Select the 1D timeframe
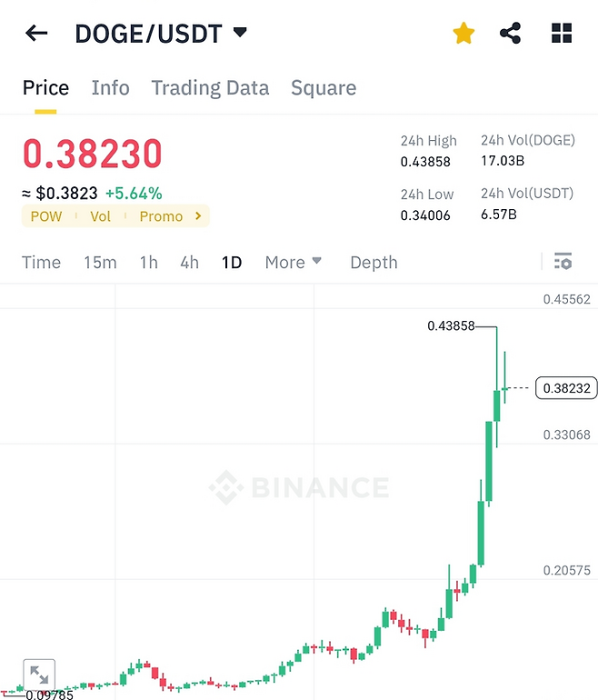 (x=232, y=263)
